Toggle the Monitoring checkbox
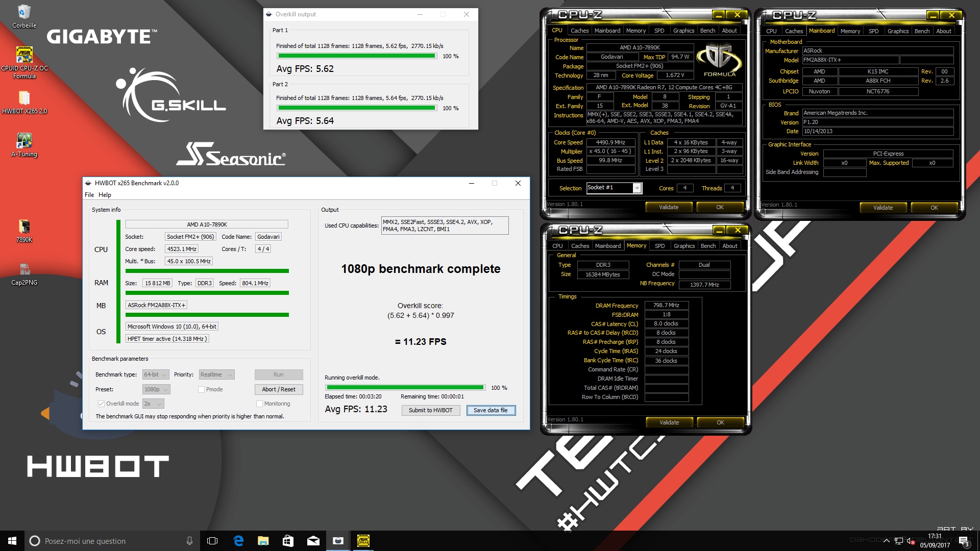The image size is (980, 551). tap(259, 404)
